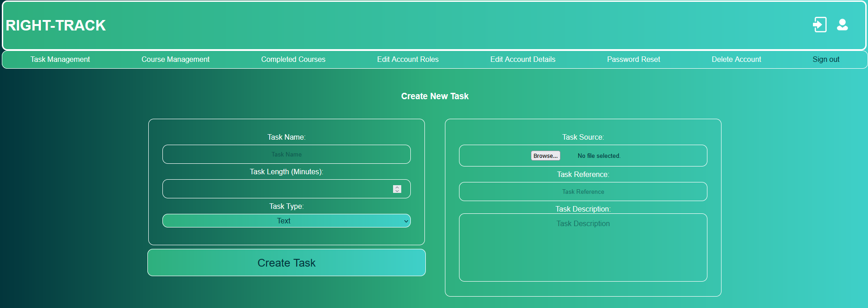The image size is (868, 308).
Task: Click Browse to choose task source file
Action: click(x=545, y=156)
